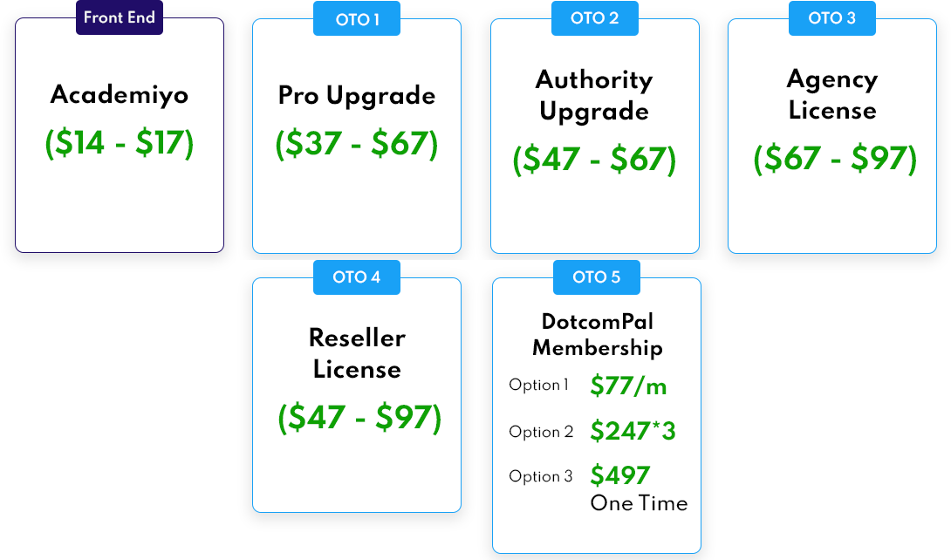Viewport: 951px width, 560px height.
Task: Click the $67 - $97 price
Action: click(x=835, y=159)
